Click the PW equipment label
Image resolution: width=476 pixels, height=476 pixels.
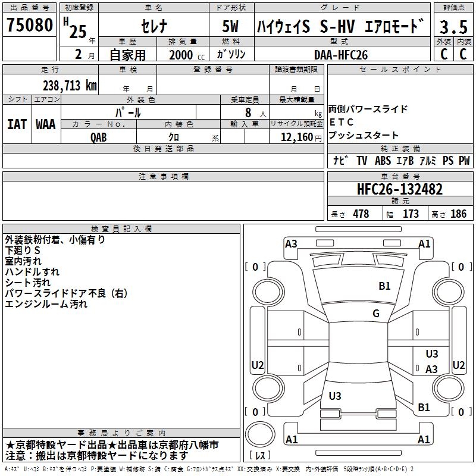tap(464, 161)
